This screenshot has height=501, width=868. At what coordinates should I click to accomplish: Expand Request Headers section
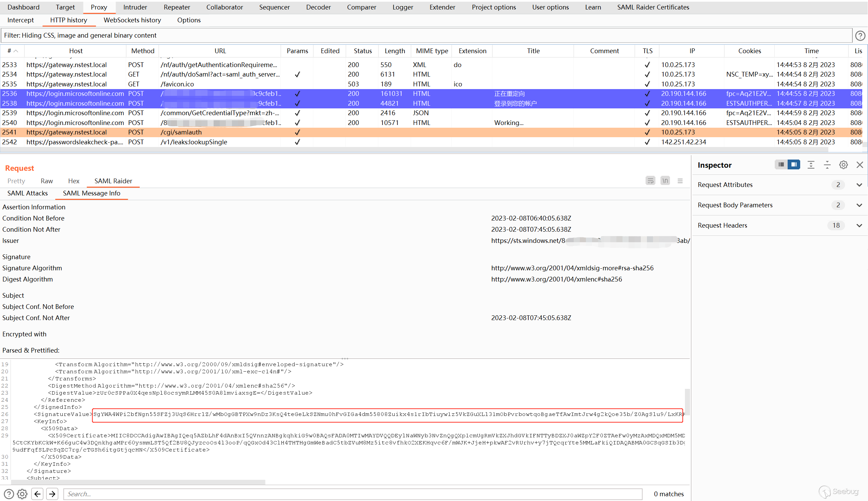pos(859,225)
